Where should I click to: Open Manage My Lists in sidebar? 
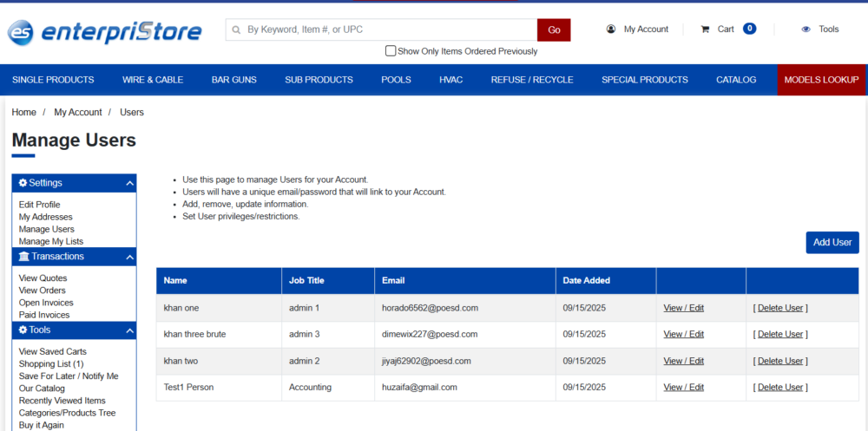(x=51, y=241)
